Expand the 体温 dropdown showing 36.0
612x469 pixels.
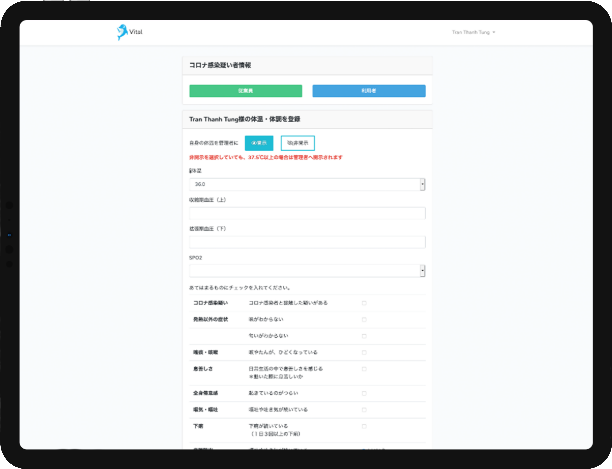point(307,184)
